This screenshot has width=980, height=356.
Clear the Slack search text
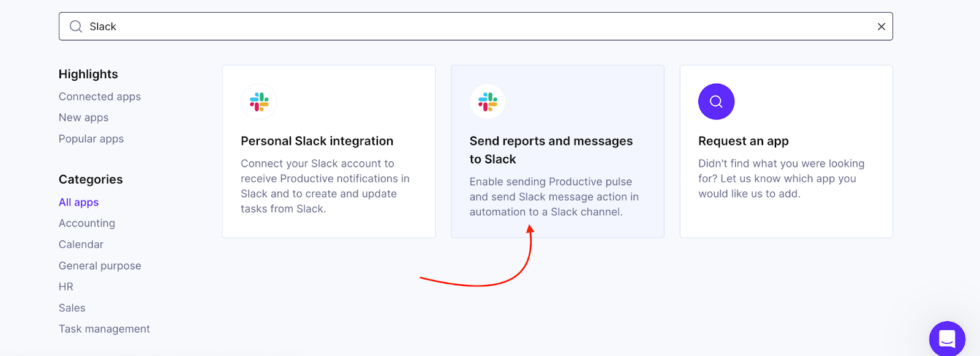pos(881,26)
